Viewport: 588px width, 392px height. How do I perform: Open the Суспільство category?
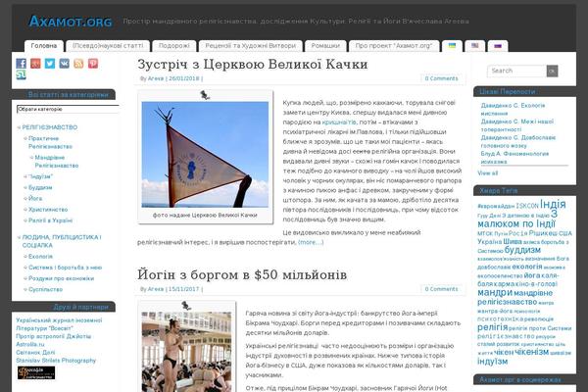[45, 289]
